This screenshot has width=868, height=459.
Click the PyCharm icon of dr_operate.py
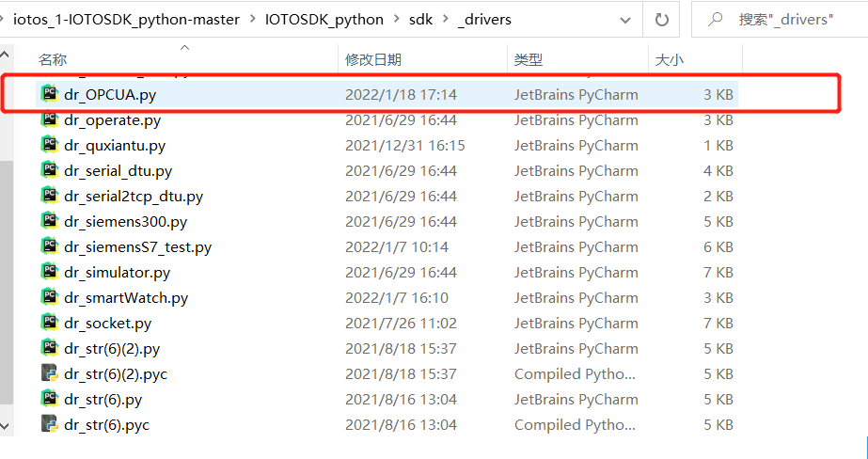coord(50,119)
